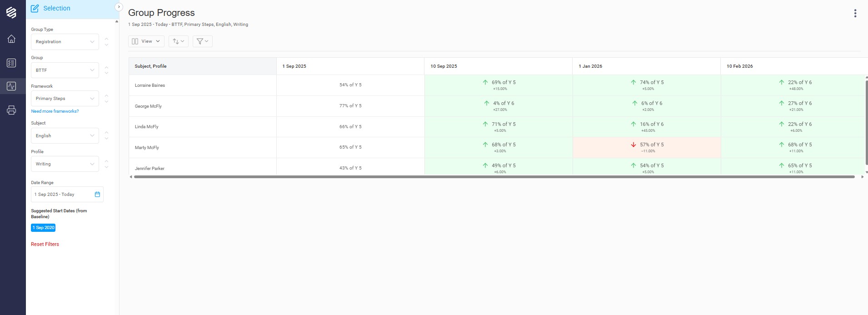Open the progress chart sidebar icon
The image size is (868, 315).
point(11,86)
